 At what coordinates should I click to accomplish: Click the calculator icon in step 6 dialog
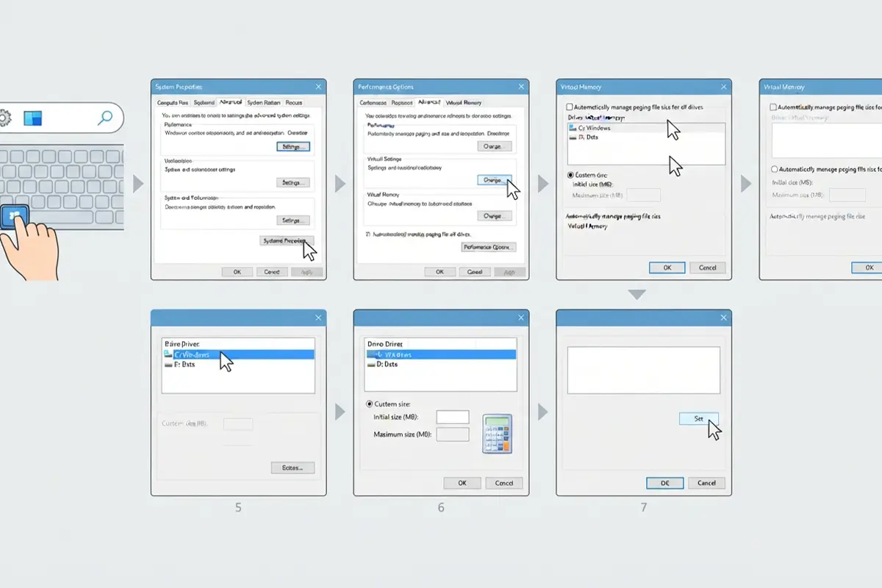[496, 434]
